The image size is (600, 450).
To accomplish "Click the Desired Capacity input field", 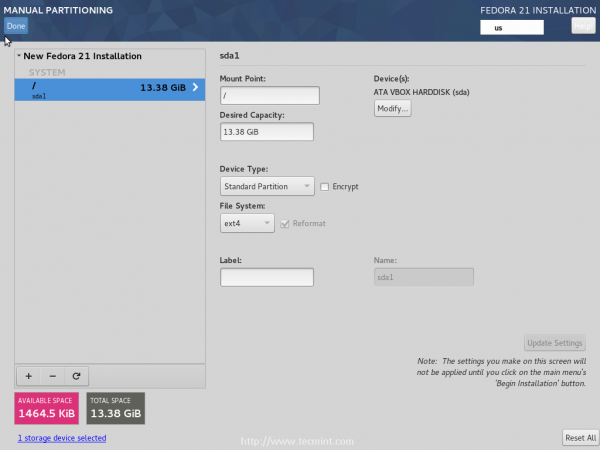I will click(x=267, y=132).
